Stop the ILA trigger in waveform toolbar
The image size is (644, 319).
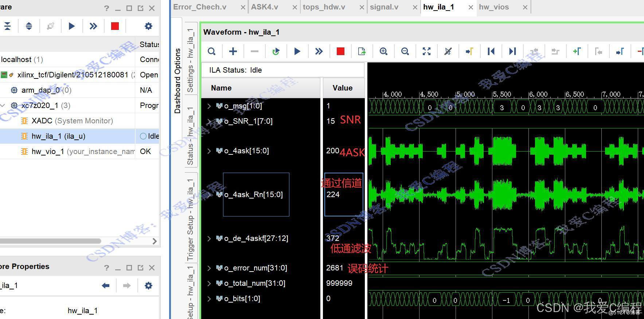point(340,51)
